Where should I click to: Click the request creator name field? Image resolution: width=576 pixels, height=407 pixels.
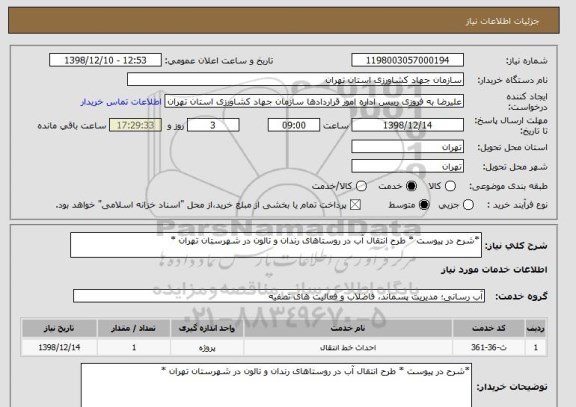tap(314, 102)
